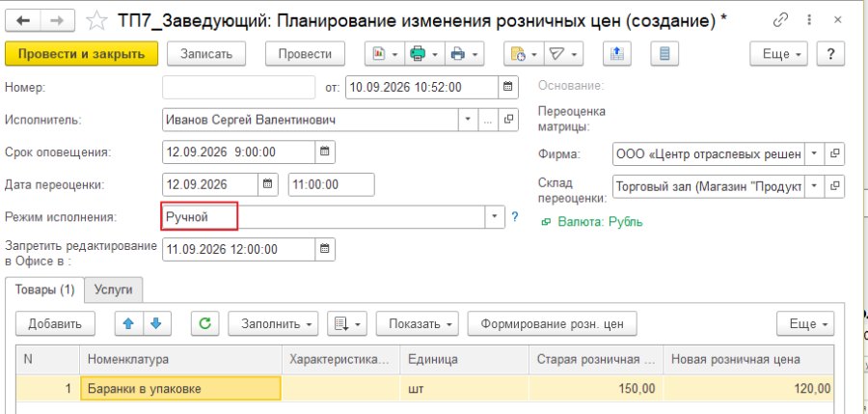Click the green printer icon
This screenshot has height=414, width=868.
(x=418, y=54)
